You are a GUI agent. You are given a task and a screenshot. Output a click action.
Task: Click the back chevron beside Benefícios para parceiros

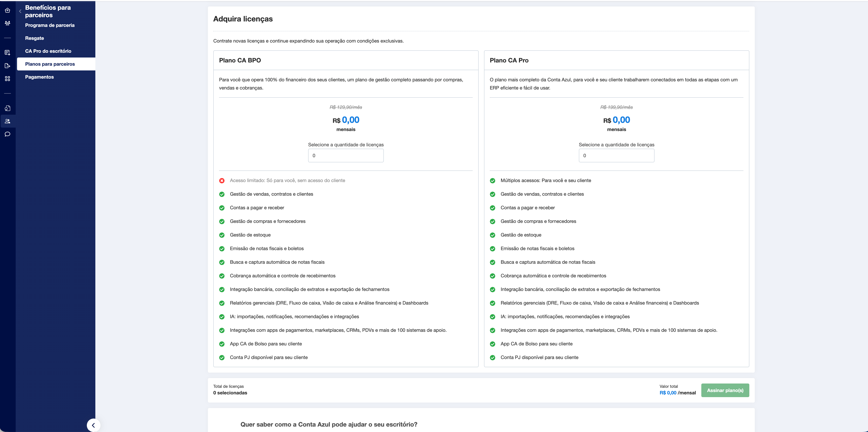pyautogui.click(x=20, y=11)
